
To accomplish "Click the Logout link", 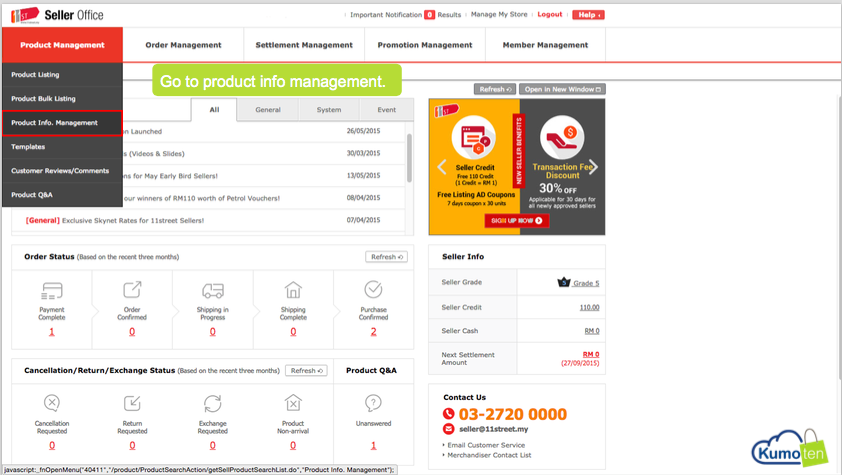I will coord(549,14).
